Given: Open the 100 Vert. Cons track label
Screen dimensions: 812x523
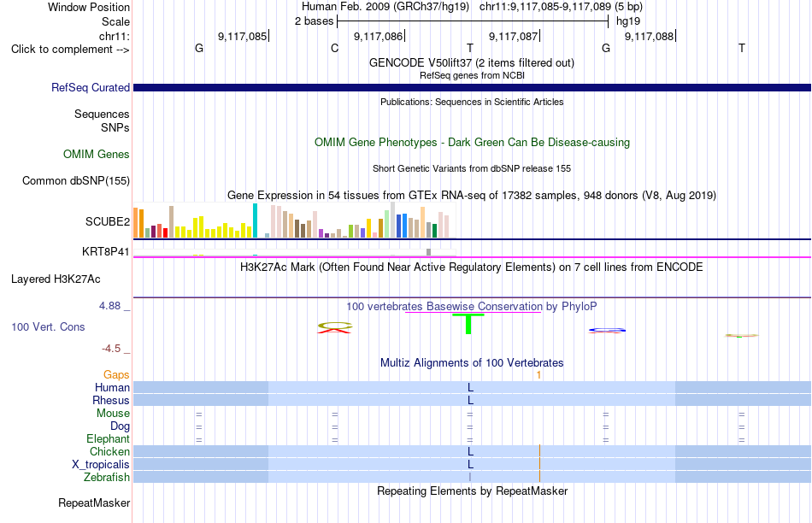Looking at the screenshot, I should [x=48, y=326].
